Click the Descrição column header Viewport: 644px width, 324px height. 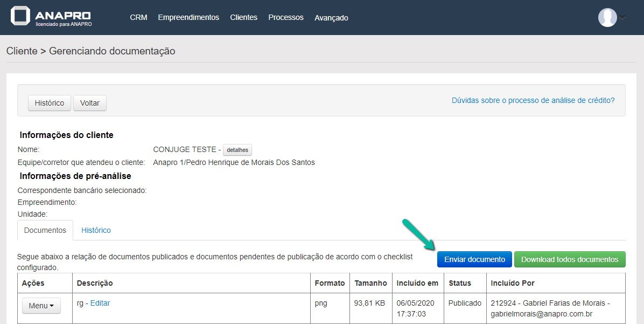point(95,283)
